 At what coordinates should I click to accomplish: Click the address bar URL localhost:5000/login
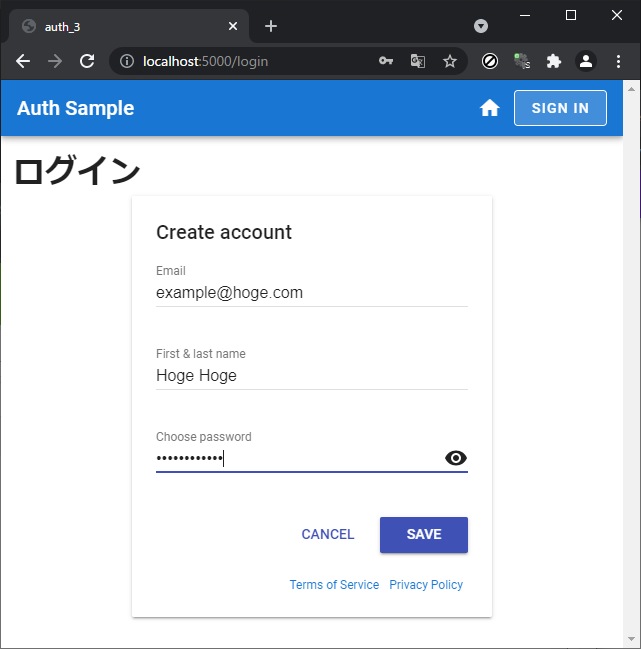point(205,61)
